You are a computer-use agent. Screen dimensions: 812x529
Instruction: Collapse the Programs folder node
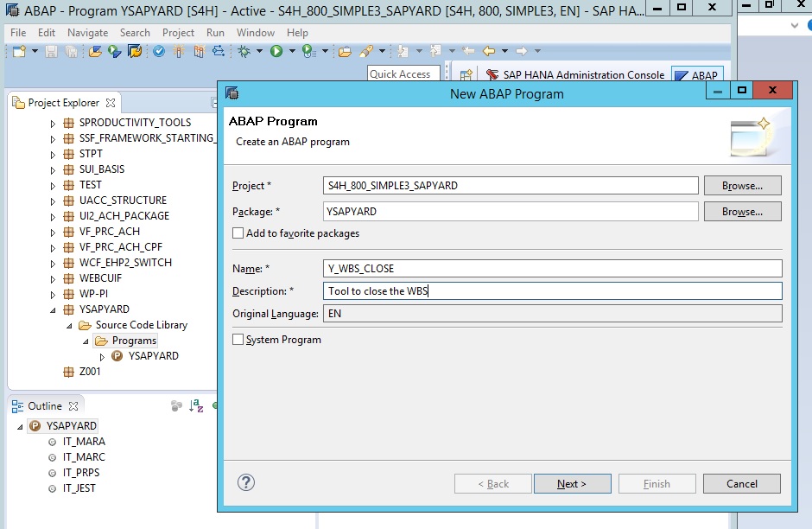pyautogui.click(x=86, y=341)
